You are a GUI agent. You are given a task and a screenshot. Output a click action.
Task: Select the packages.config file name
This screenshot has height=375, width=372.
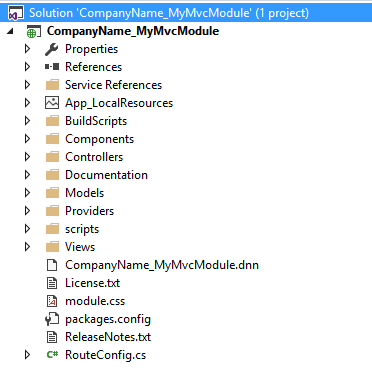coord(108,319)
